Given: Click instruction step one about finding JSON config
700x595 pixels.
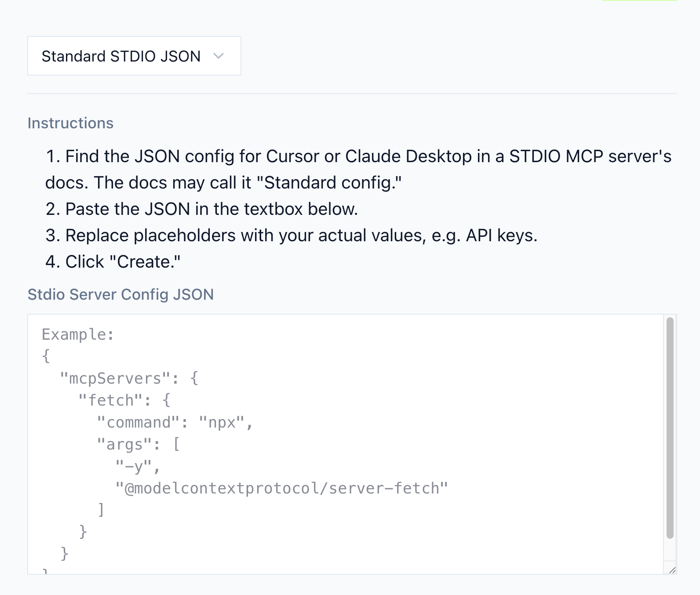Looking at the screenshot, I should 358,156.
